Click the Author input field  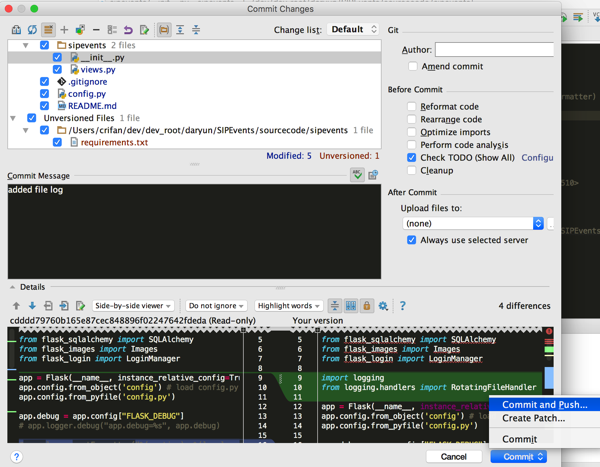click(493, 49)
